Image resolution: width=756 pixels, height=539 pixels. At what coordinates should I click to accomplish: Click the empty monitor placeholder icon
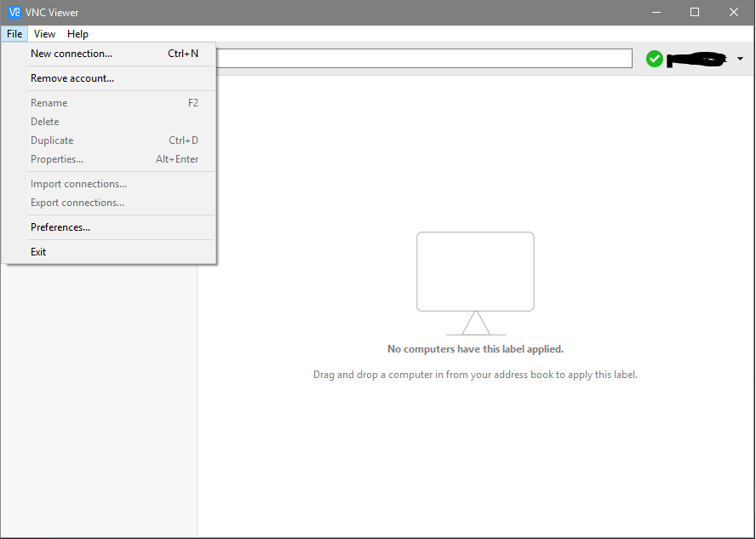[475, 284]
